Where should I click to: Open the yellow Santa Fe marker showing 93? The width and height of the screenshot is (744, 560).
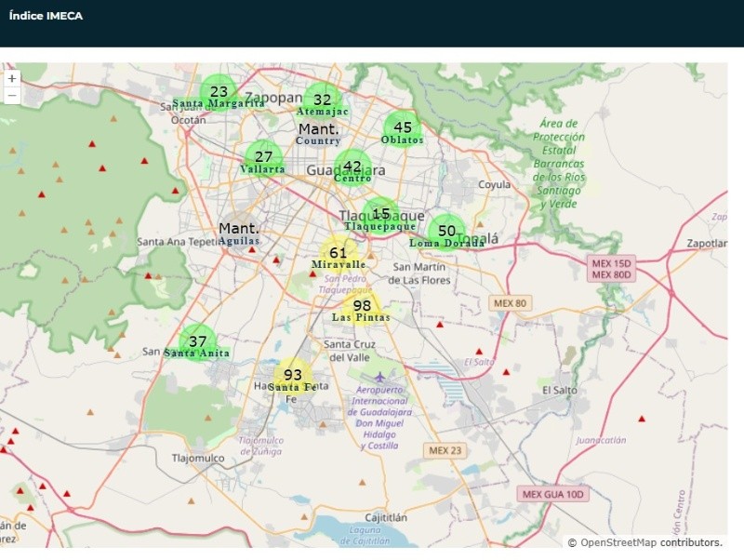click(x=292, y=376)
